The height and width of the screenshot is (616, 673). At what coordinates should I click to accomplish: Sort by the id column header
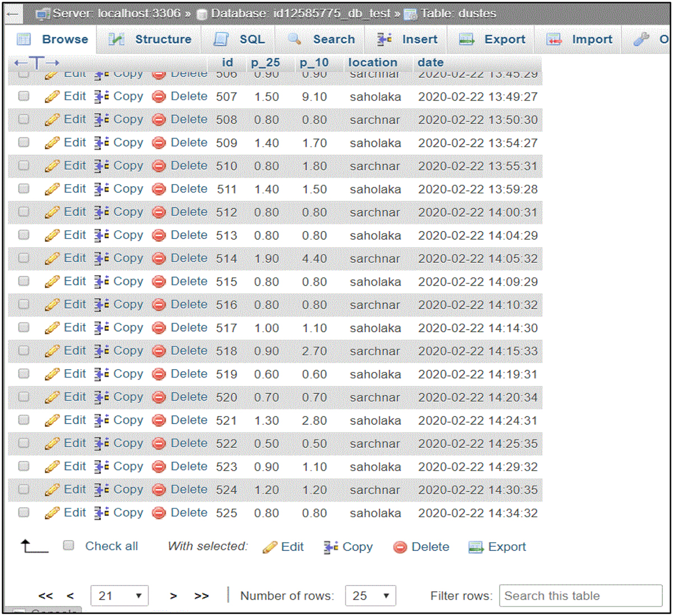coord(227,63)
